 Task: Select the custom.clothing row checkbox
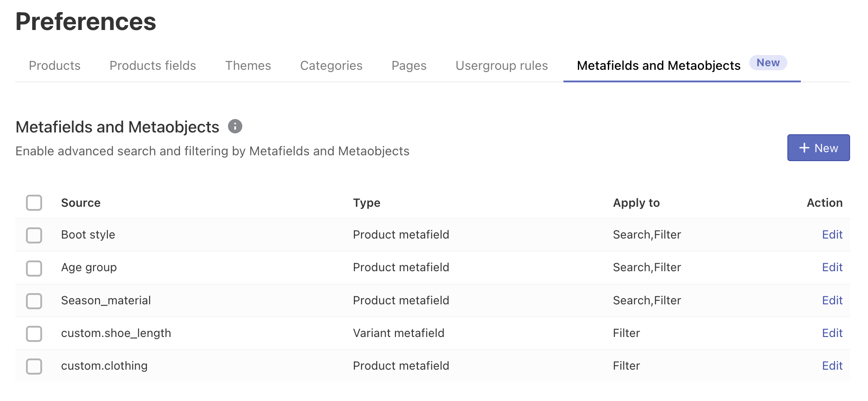point(34,367)
